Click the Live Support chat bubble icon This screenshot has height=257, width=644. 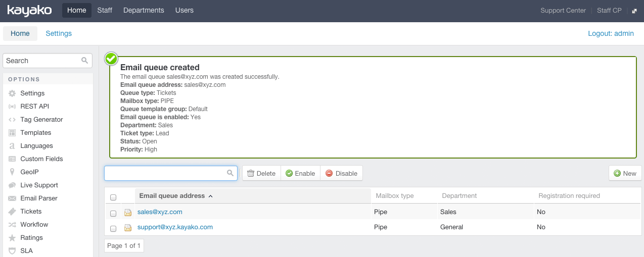pos(12,185)
